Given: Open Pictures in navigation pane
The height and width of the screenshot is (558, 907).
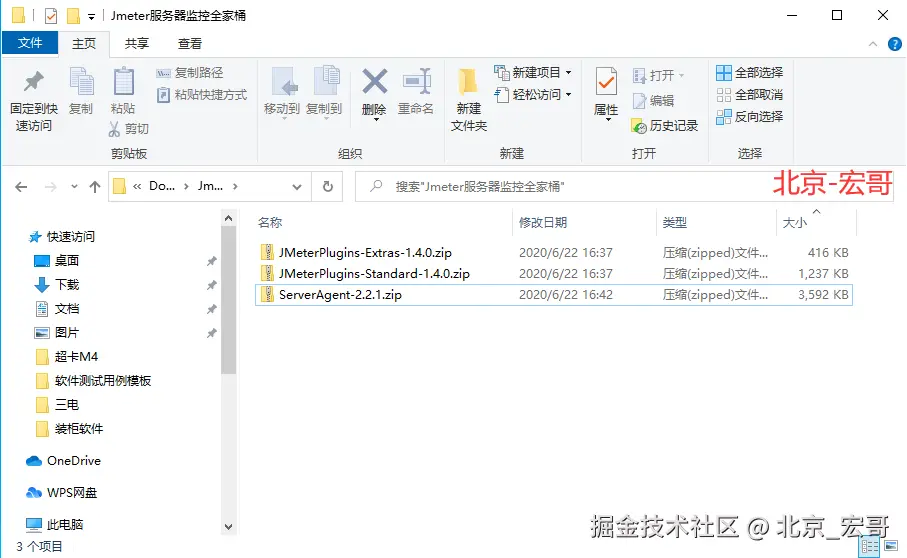Looking at the screenshot, I should [x=67, y=332].
